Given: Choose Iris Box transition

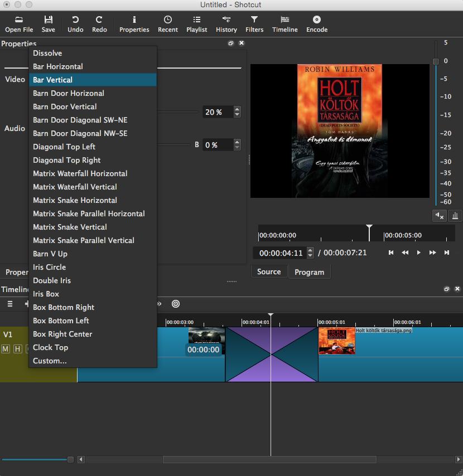Looking at the screenshot, I should click(x=93, y=294).
